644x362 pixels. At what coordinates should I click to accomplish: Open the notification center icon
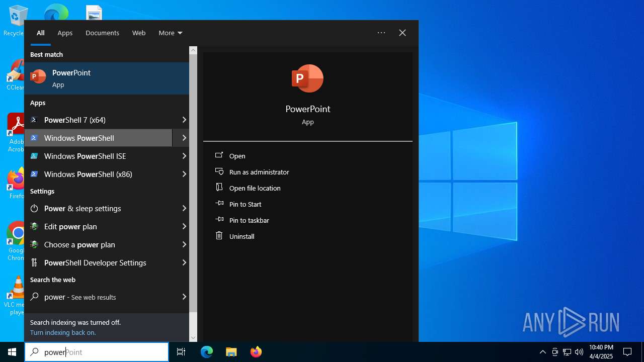[627, 352]
